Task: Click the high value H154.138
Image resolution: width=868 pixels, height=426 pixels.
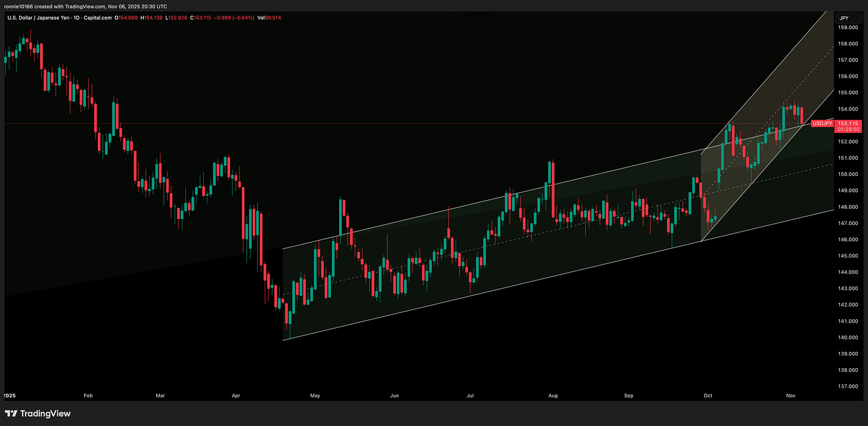Action: (151, 18)
